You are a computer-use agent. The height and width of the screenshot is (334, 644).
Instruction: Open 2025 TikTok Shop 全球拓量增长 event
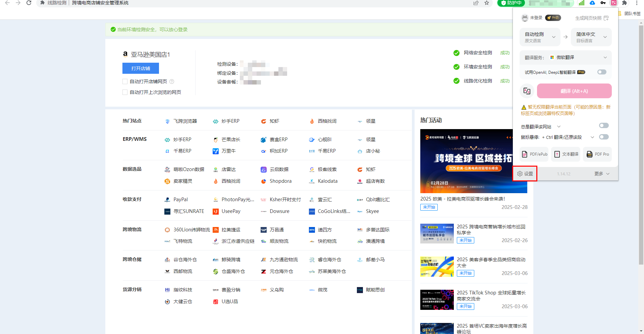pos(491,295)
